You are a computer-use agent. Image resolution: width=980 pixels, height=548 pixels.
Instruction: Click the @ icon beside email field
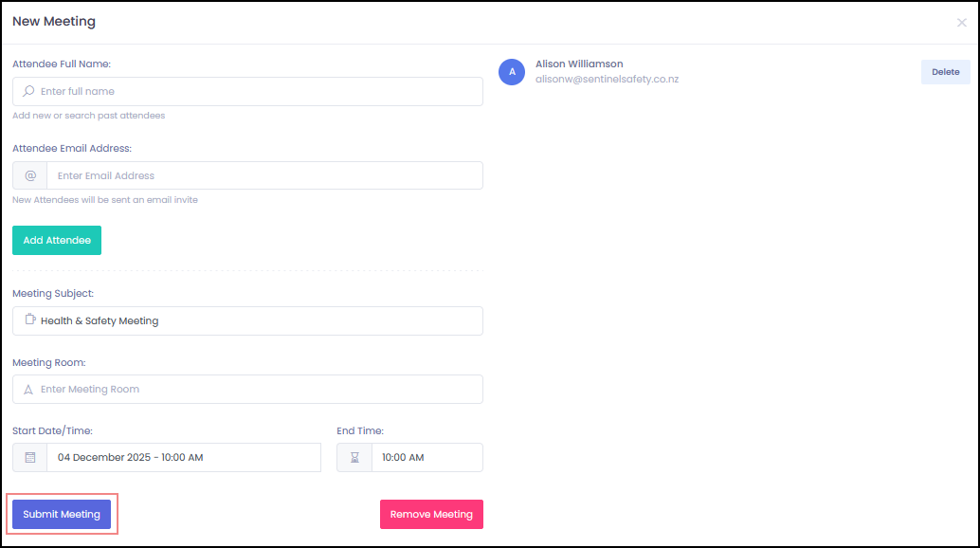[30, 175]
